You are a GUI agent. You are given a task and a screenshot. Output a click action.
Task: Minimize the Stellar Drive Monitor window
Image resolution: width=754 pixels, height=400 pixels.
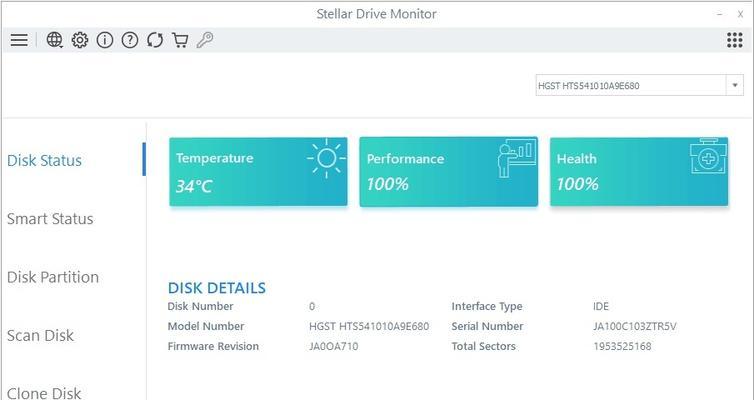(719, 14)
